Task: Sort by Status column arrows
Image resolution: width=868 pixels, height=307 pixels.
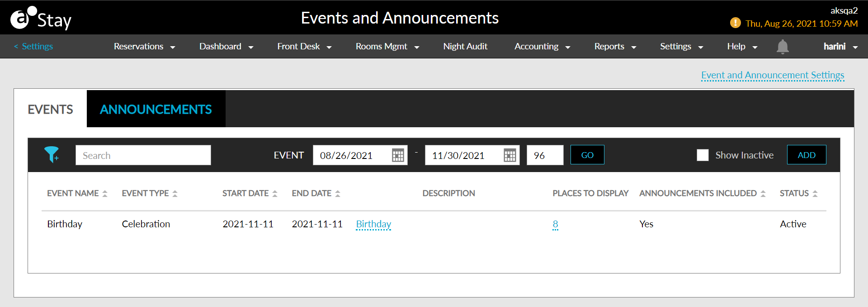Action: pyautogui.click(x=815, y=193)
